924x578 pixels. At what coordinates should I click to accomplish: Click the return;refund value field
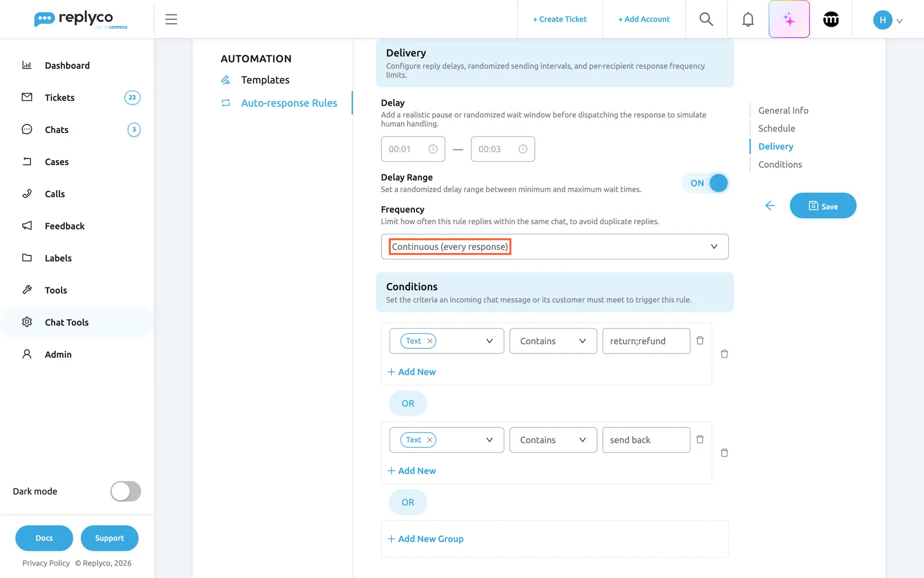click(646, 341)
